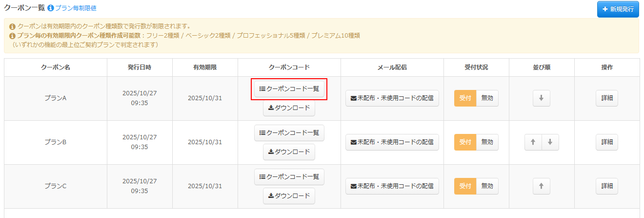Open クーポンコード一覧 for プランA
The height and width of the screenshot is (218, 644).
(x=289, y=89)
